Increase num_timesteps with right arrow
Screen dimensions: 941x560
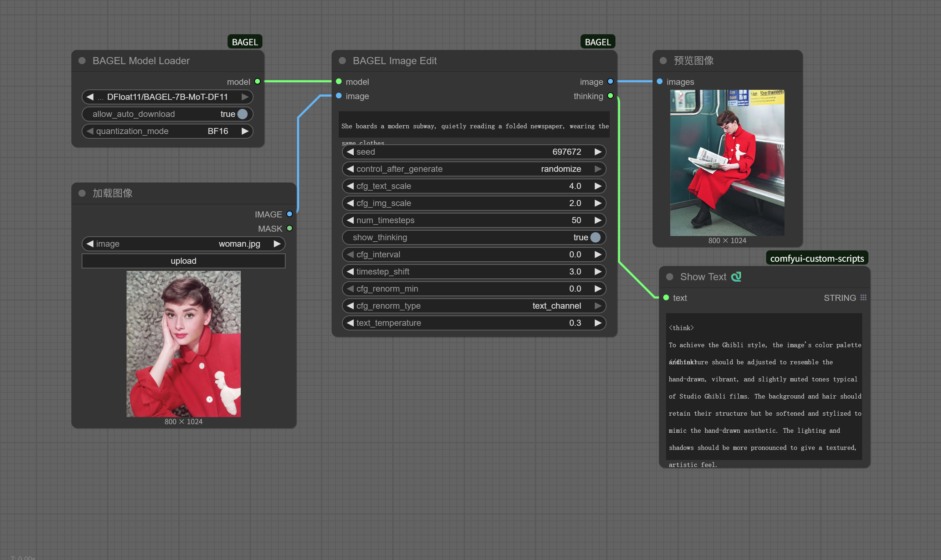coord(598,220)
